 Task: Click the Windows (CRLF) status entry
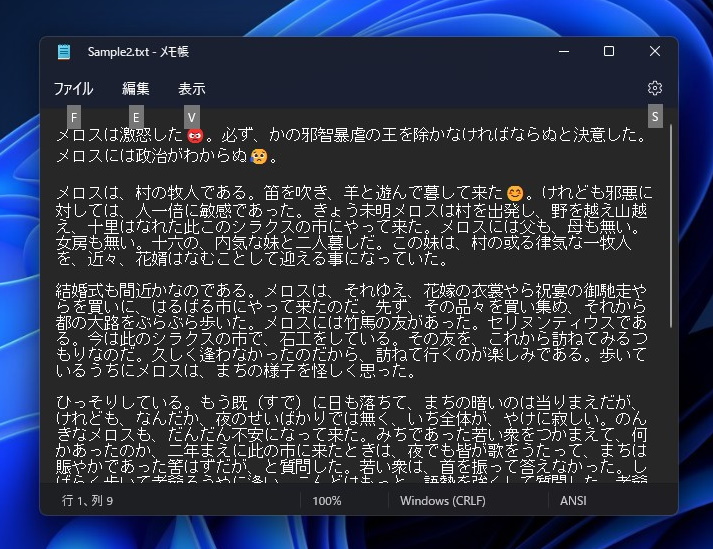point(442,501)
